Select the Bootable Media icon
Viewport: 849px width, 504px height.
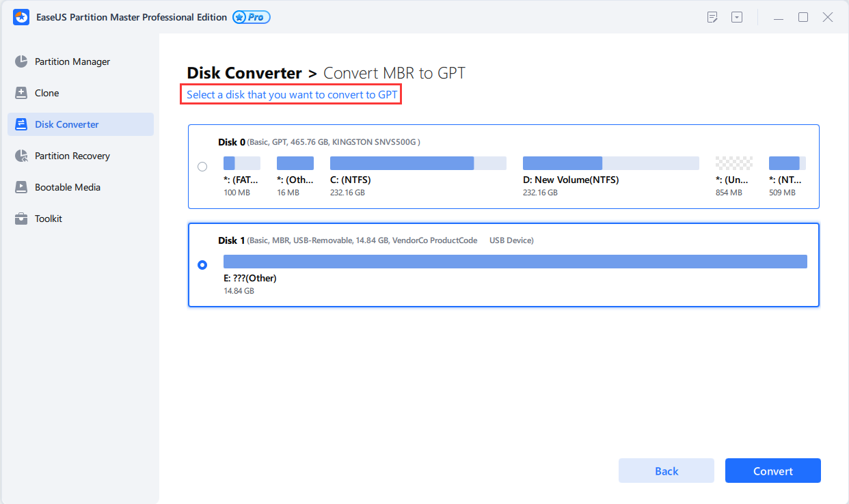23,187
